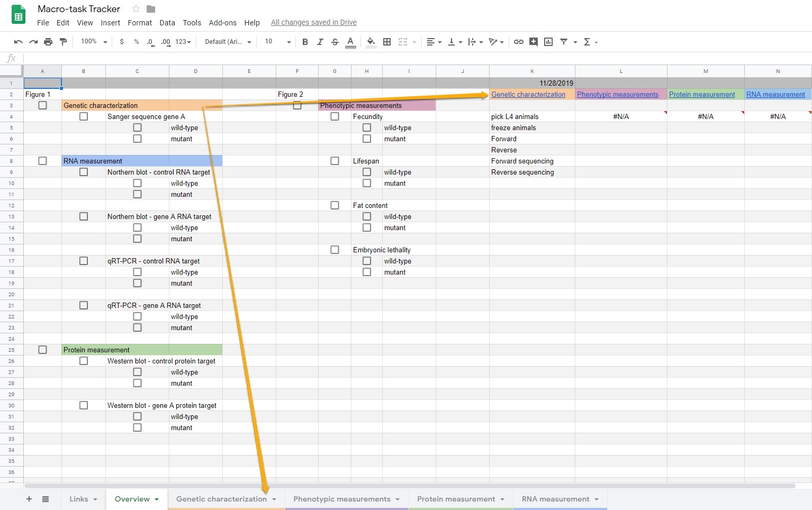Switch to Phenotypic measurements sheet tab

tap(347, 499)
